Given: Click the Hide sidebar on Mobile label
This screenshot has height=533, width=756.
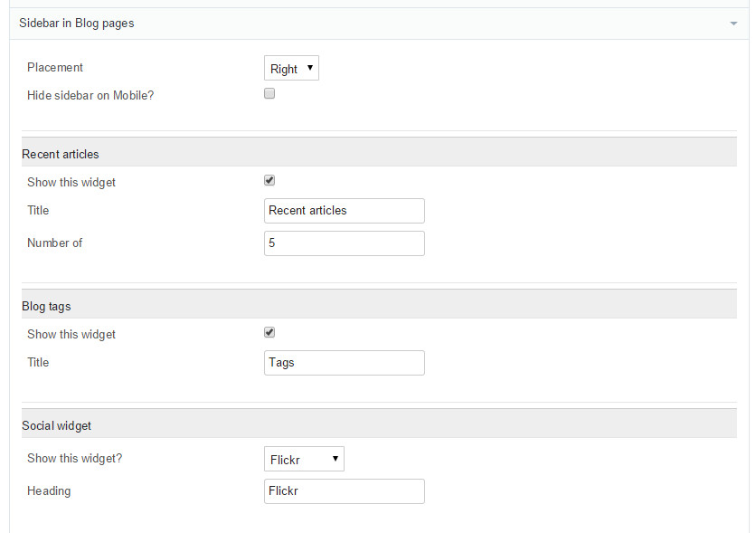Looking at the screenshot, I should click(x=90, y=96).
